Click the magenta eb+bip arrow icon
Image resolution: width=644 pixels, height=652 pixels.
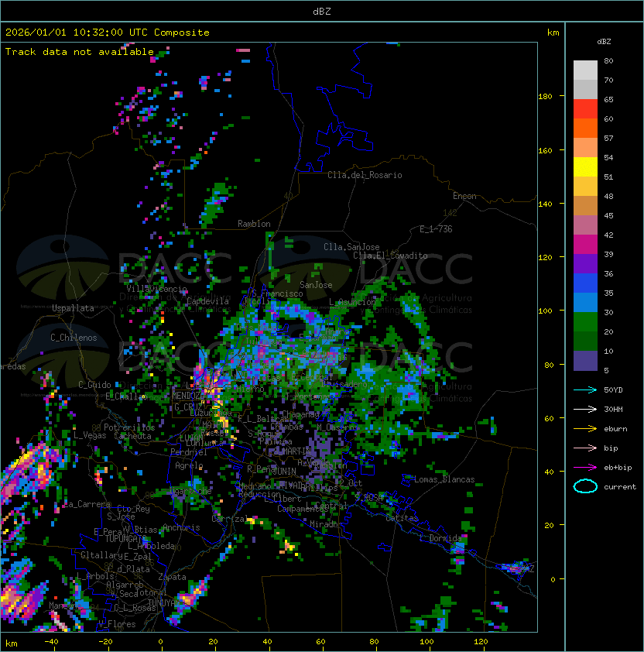tap(585, 468)
